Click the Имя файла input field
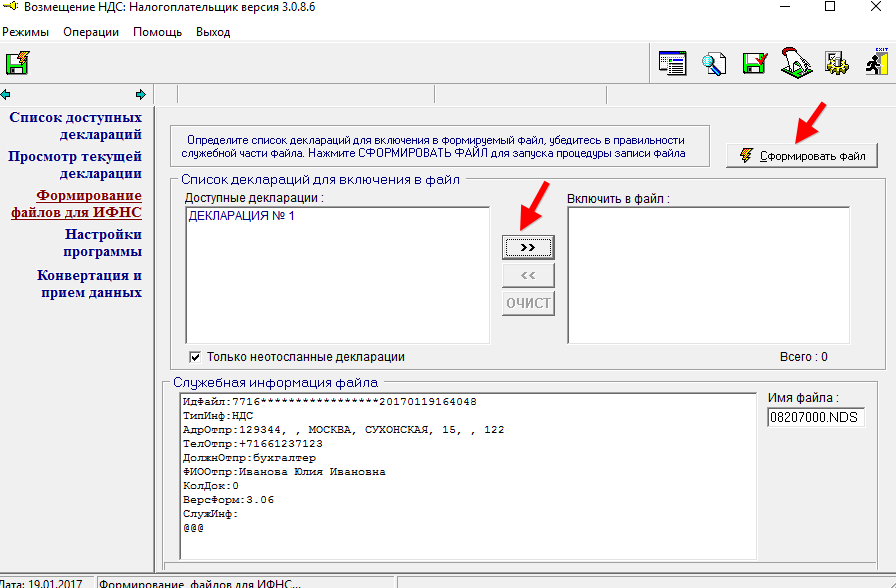 click(x=816, y=417)
